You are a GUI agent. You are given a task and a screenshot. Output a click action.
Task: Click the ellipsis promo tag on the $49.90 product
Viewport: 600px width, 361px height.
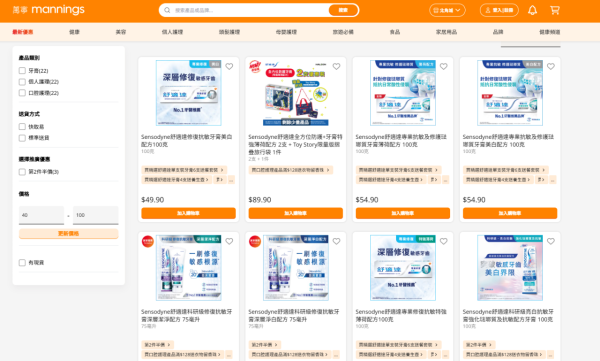pyautogui.click(x=231, y=180)
